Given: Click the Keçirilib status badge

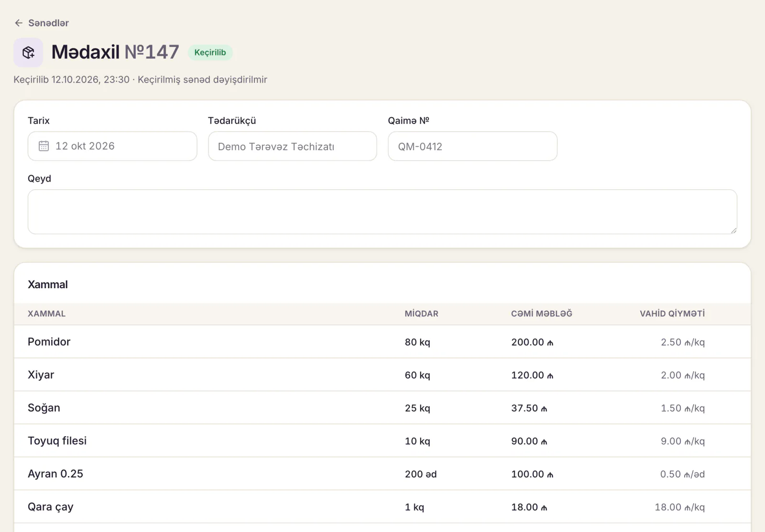Looking at the screenshot, I should coord(210,53).
